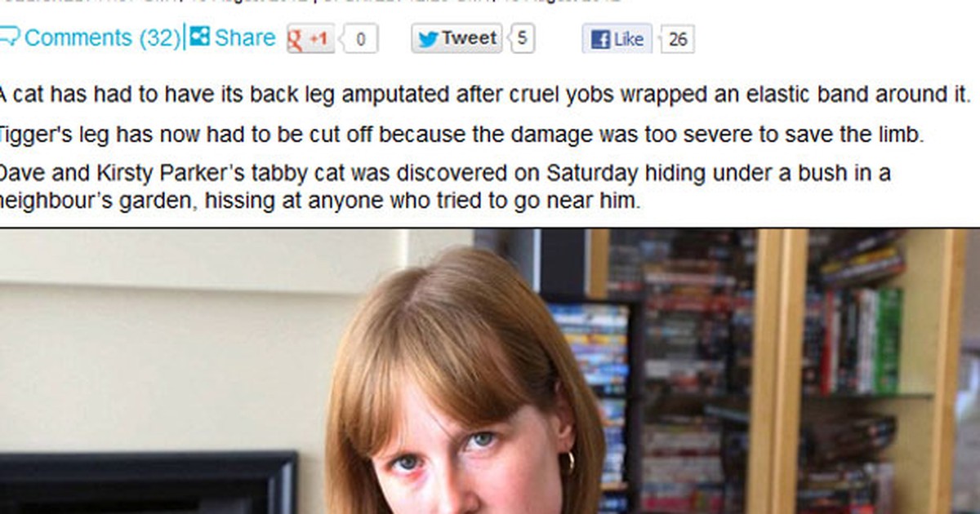Click the Google +1 count bubble showing 0
The height and width of the screenshot is (514, 980).
tap(359, 39)
